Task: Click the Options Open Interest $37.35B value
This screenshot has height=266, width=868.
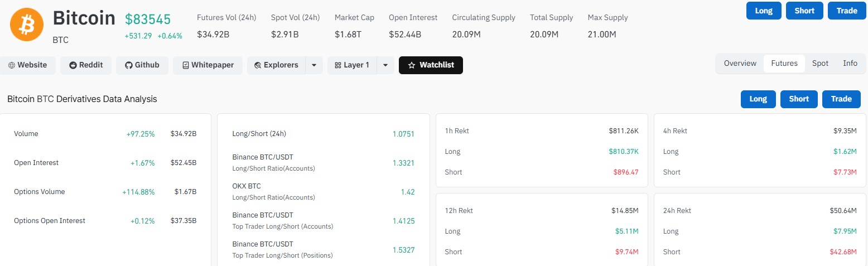Action: tap(184, 221)
